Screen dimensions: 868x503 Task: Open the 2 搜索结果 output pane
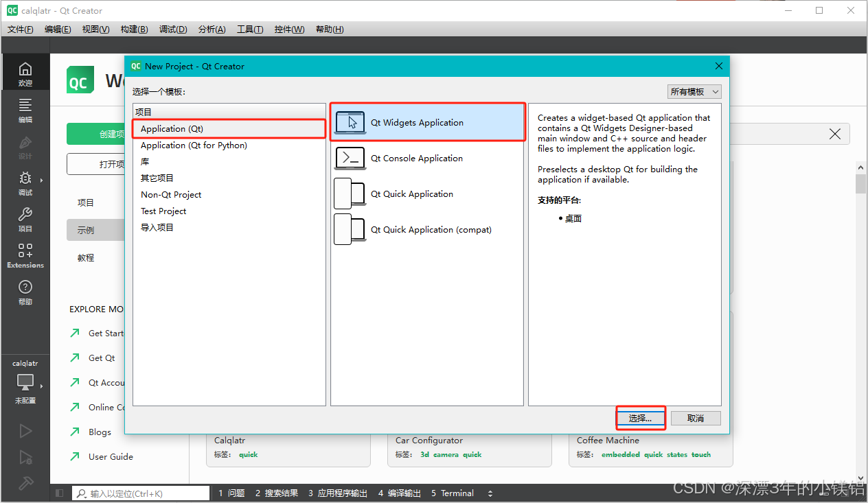click(276, 493)
